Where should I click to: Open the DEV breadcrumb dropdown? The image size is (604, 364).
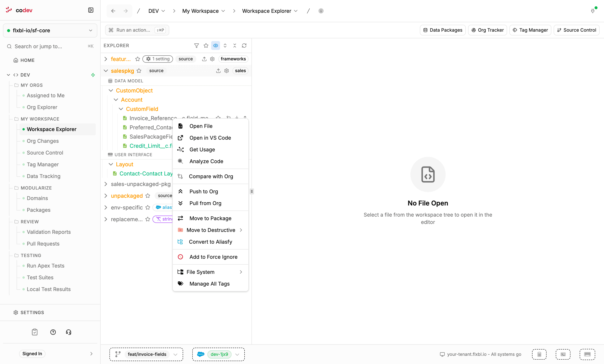157,11
